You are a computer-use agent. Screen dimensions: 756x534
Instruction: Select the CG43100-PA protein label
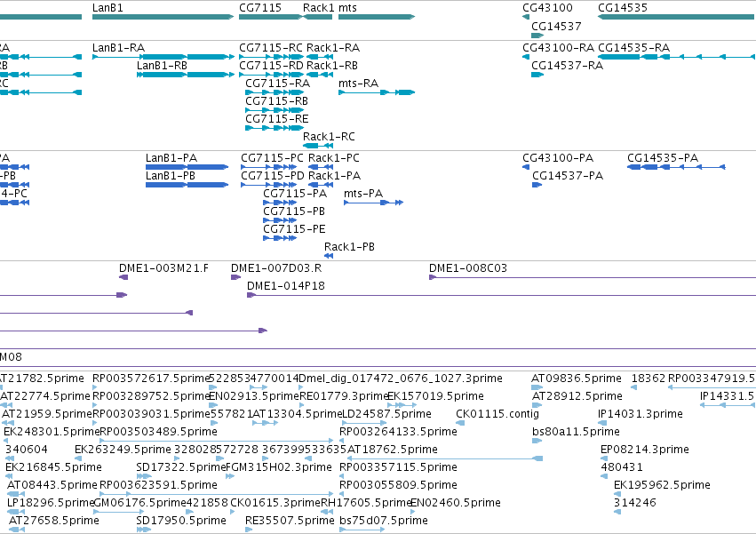558,158
